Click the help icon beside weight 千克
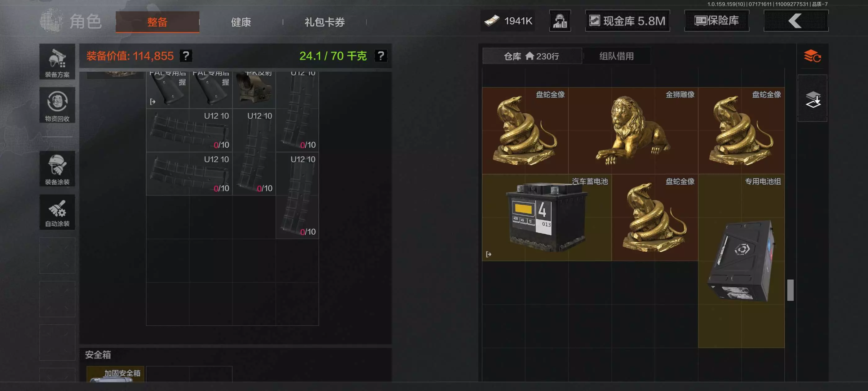868x391 pixels. (381, 56)
